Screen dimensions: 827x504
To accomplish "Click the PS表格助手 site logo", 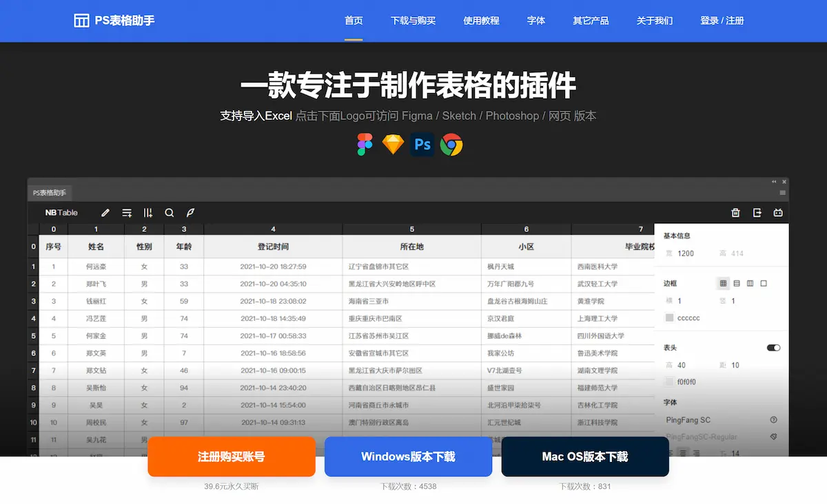I will coord(114,21).
